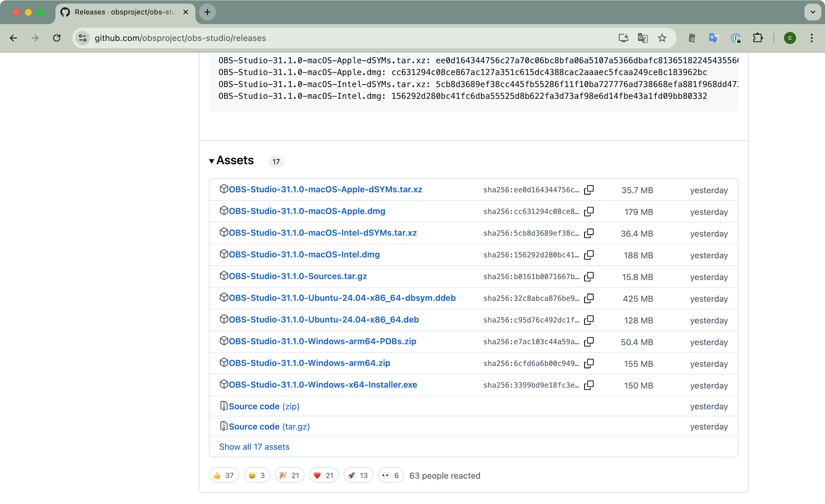
Task: Toggle party popper reaction with 21
Action: pos(290,476)
